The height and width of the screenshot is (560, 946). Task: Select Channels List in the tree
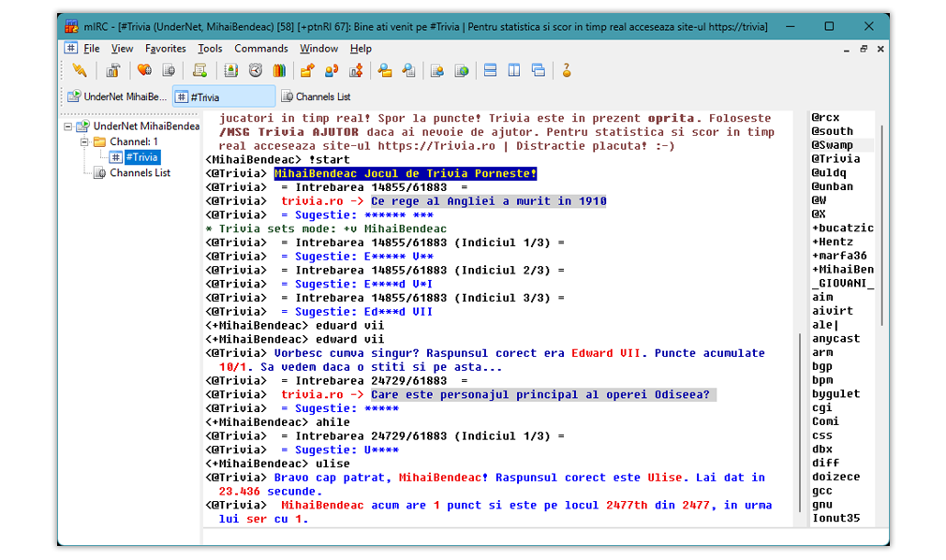pyautogui.click(x=140, y=173)
